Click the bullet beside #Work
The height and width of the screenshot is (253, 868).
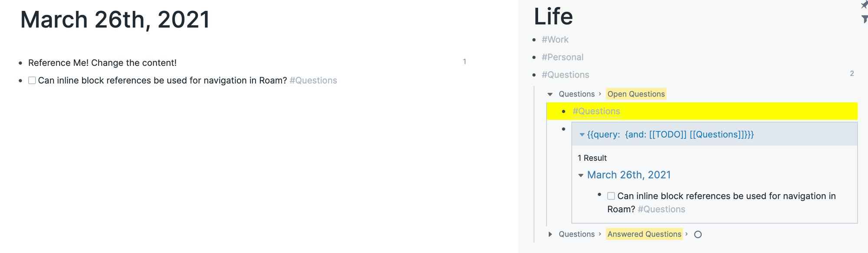(534, 39)
